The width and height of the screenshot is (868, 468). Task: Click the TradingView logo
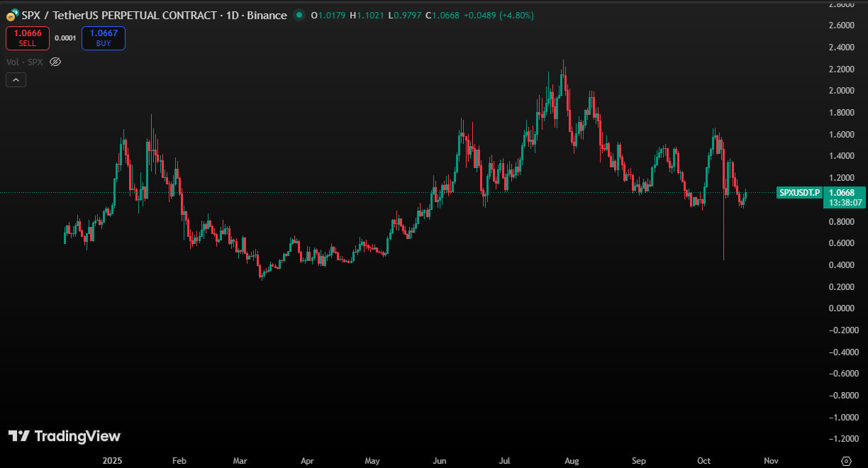point(65,436)
